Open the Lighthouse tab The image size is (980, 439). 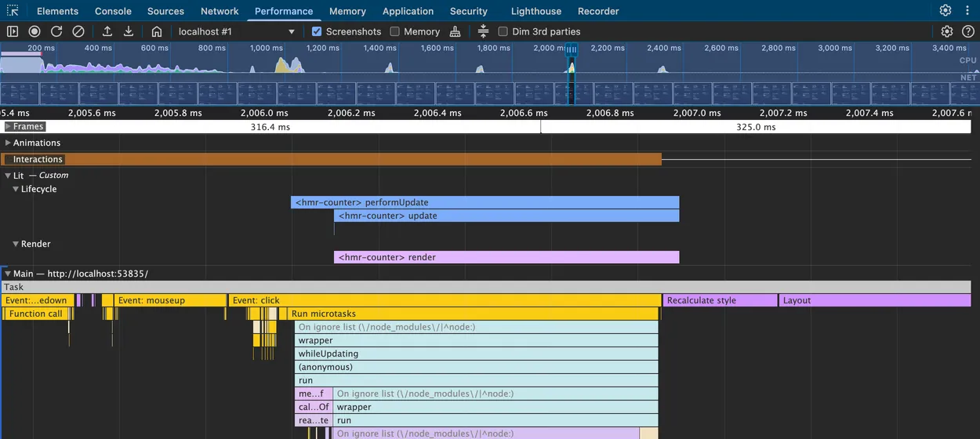(536, 11)
